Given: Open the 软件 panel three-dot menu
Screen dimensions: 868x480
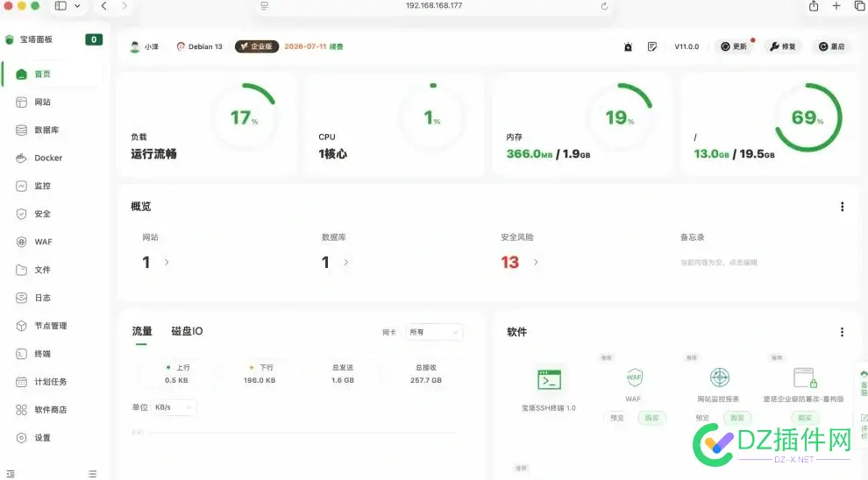Looking at the screenshot, I should click(842, 332).
